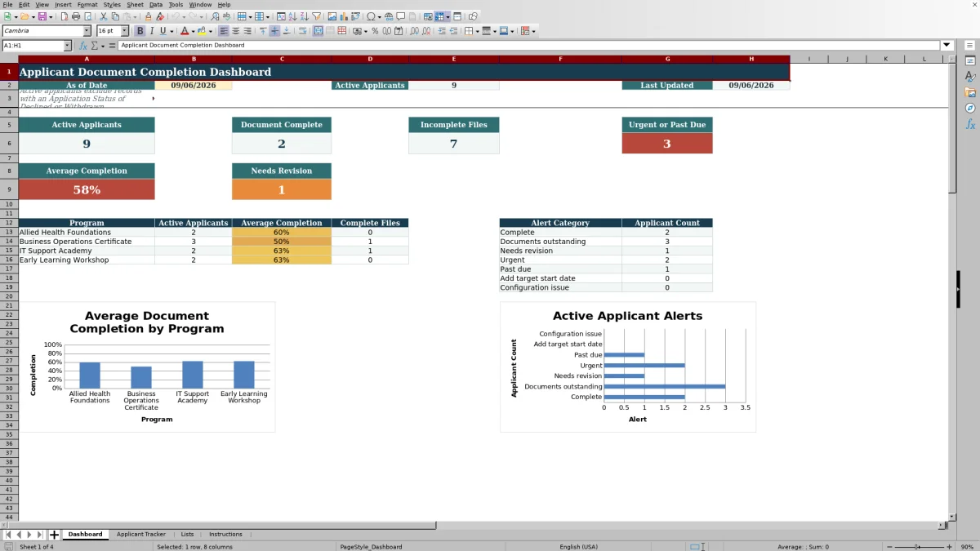Toggle Center Horizontally alignment
This screenshot has height=551, width=980.
(235, 31)
